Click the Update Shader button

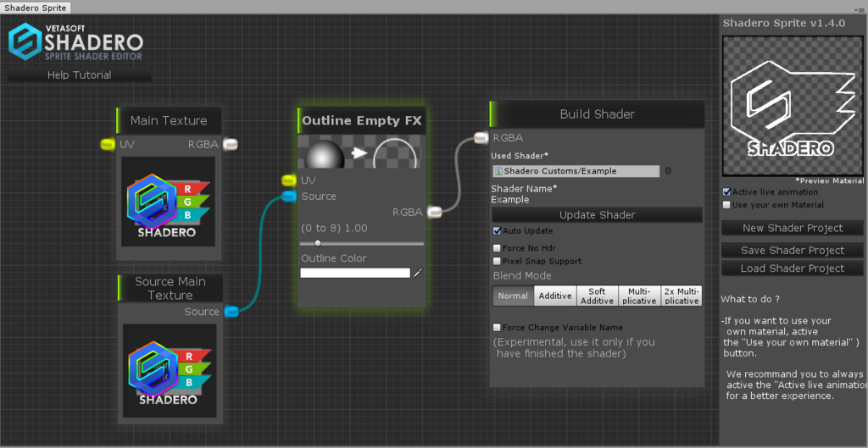point(598,214)
